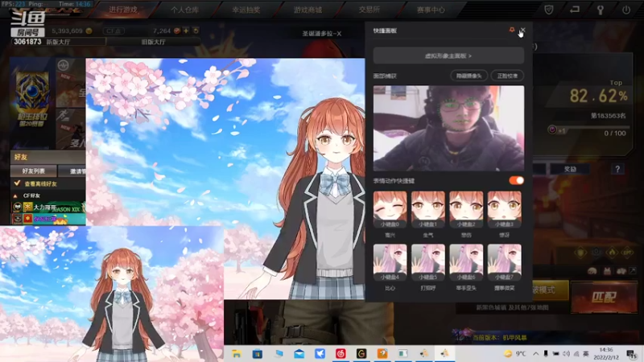Click the question mark help icon
Viewport: 644px width, 362px height.
pyautogui.click(x=617, y=169)
